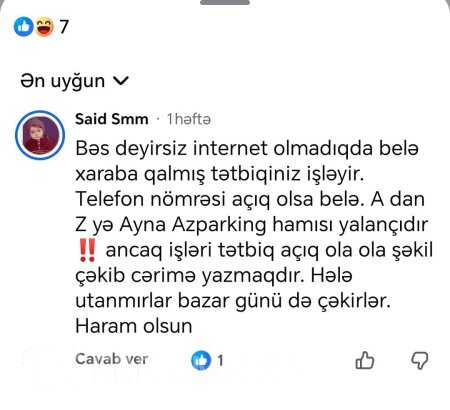Click the blue like reaction icon at top
The image size is (450, 410).
(23, 27)
